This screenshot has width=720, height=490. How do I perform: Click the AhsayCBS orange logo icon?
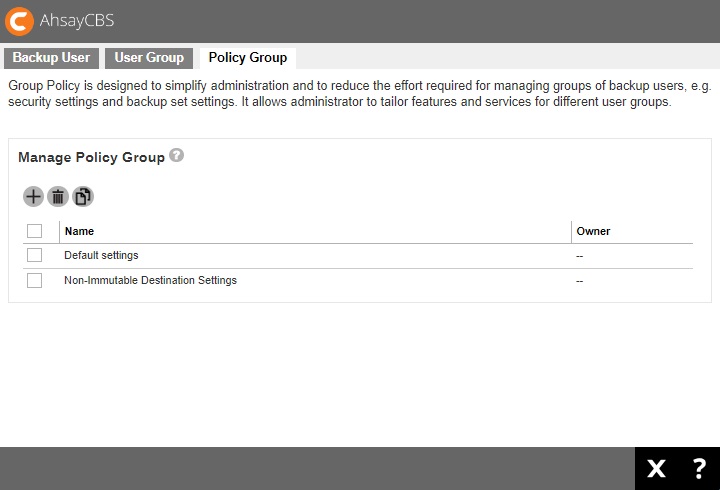tap(19, 21)
